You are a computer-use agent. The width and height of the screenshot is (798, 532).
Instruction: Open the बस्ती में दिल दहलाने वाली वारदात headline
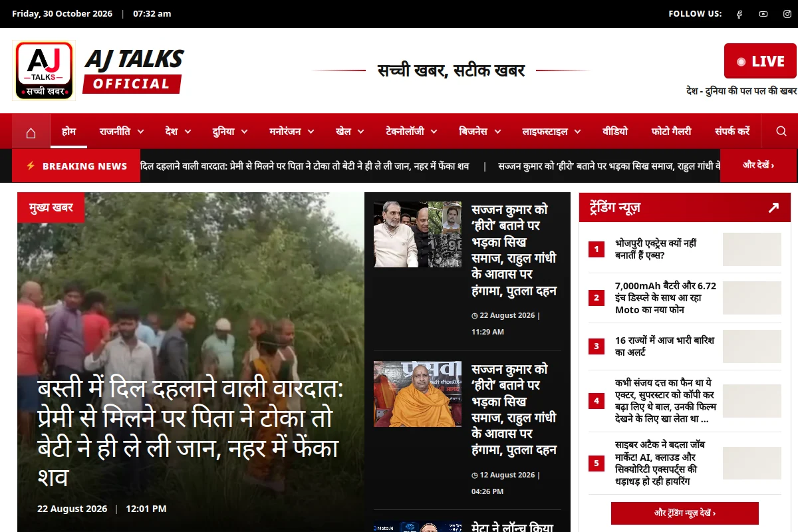190,434
